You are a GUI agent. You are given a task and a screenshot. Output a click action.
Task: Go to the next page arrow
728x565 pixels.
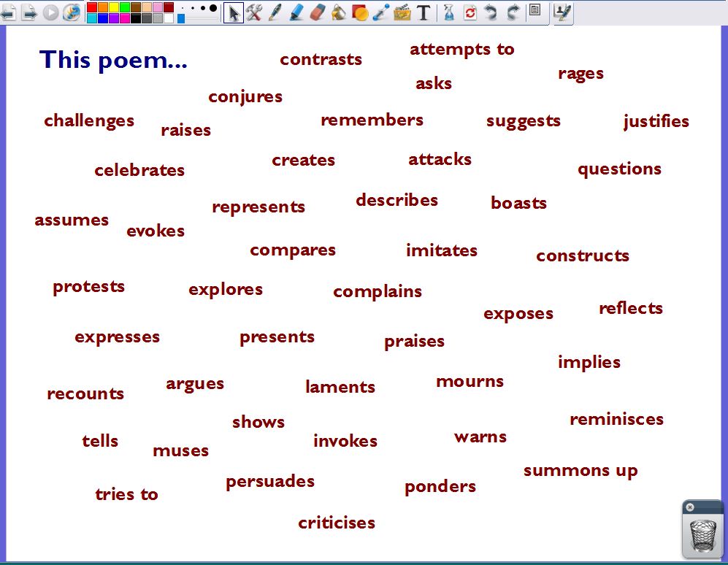pos(28,12)
